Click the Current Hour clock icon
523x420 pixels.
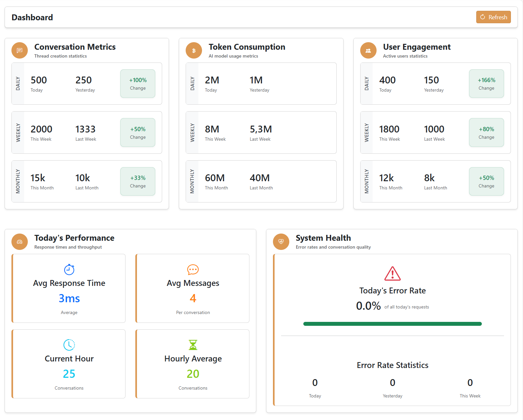pos(69,344)
